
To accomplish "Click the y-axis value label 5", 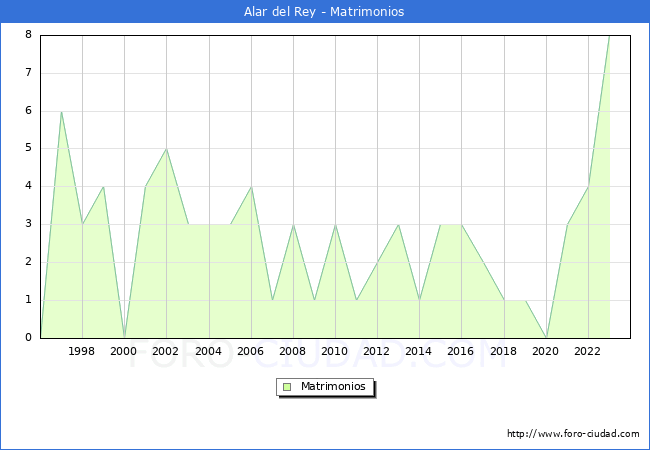I will click(28, 148).
